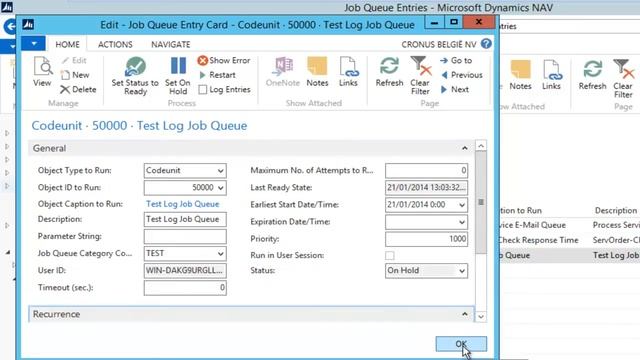
Task: Open Notes in the card window
Action: click(317, 71)
